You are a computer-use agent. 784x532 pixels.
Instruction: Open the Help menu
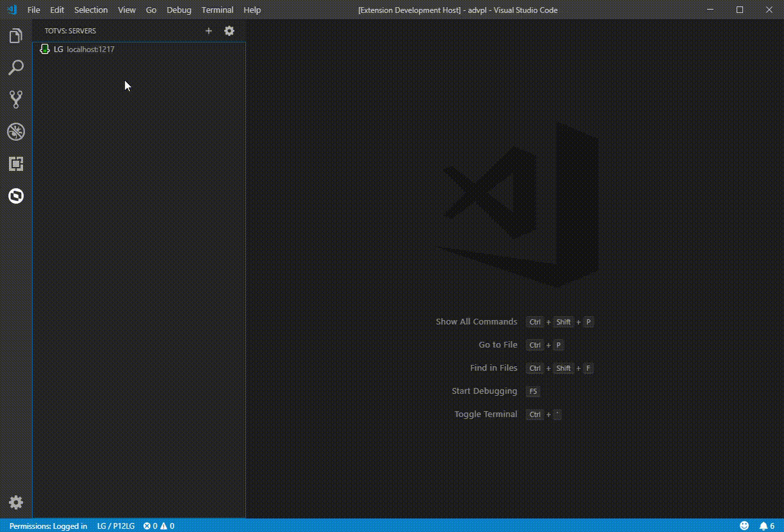pyautogui.click(x=252, y=10)
